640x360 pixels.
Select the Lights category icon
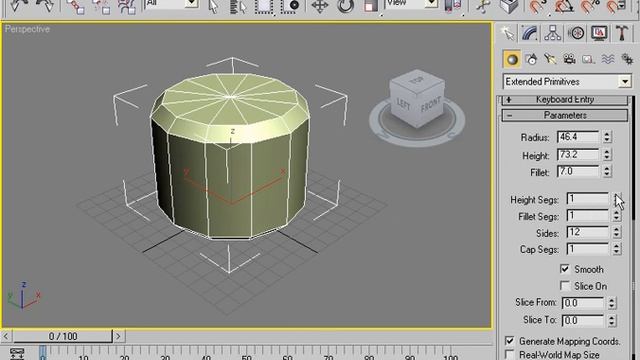tap(550, 60)
